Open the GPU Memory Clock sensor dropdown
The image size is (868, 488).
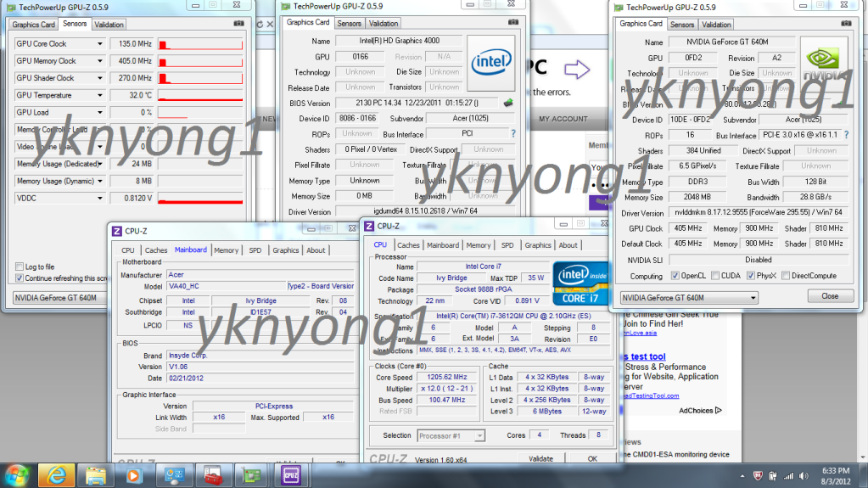[99, 61]
